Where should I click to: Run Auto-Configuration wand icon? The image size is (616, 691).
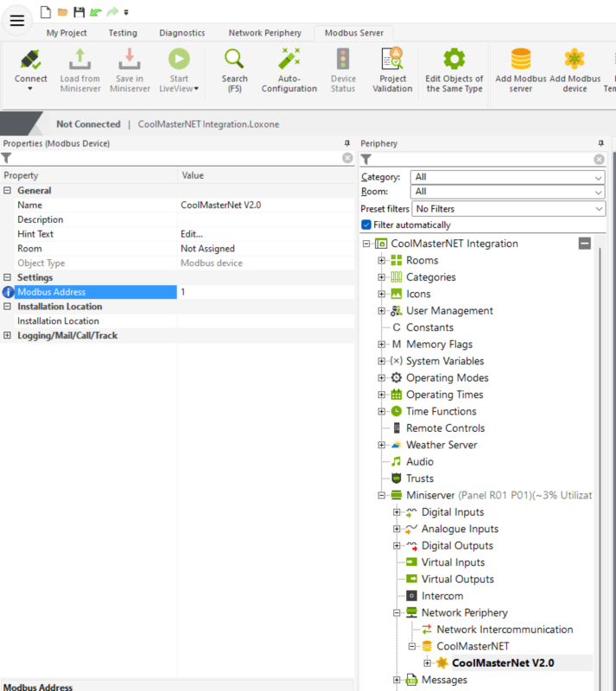click(289, 60)
